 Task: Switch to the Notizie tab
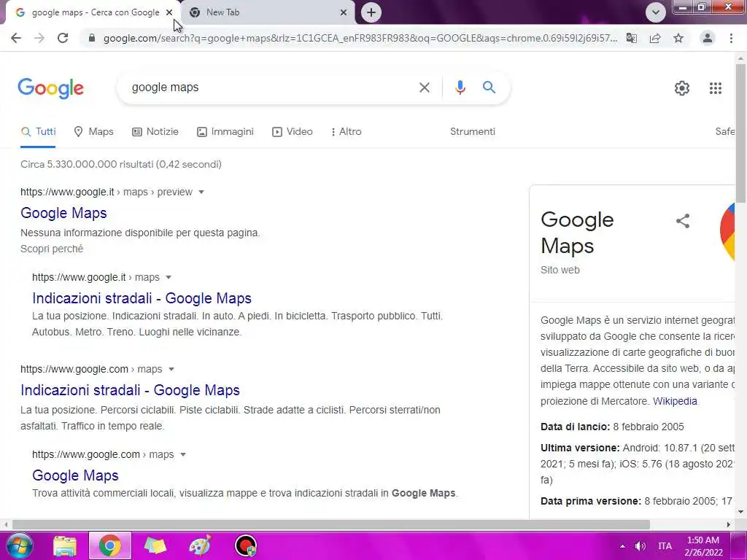[155, 132]
